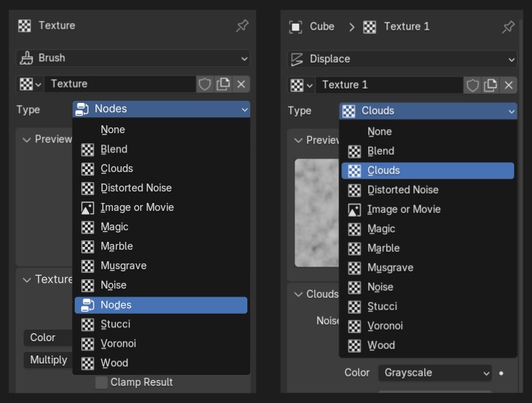Select Noise in right Type list
532x403 pixels.
(x=428, y=287)
